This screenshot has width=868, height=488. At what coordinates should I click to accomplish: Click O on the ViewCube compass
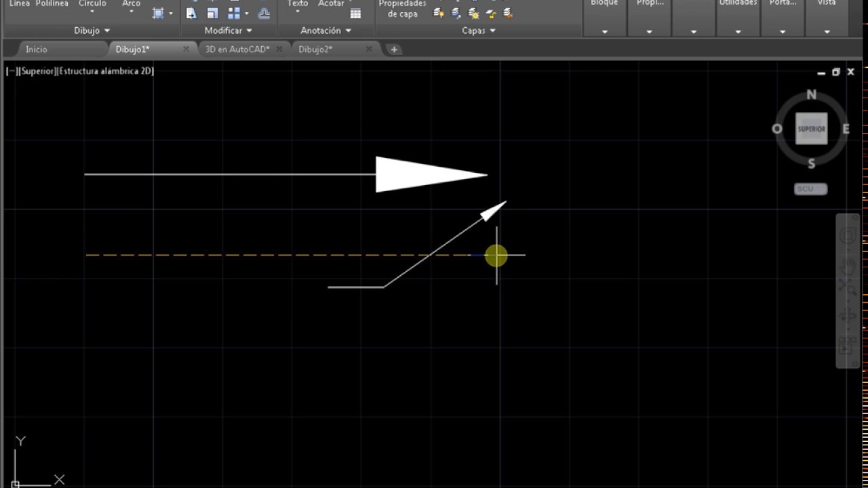tap(777, 129)
